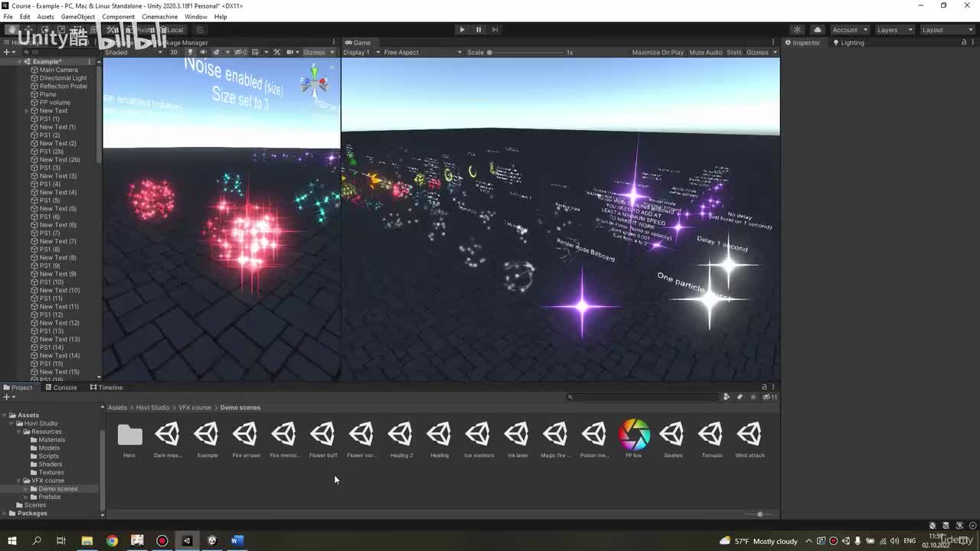This screenshot has width=980, height=551.
Task: Select the Wind attack scene asset
Action: [750, 439]
